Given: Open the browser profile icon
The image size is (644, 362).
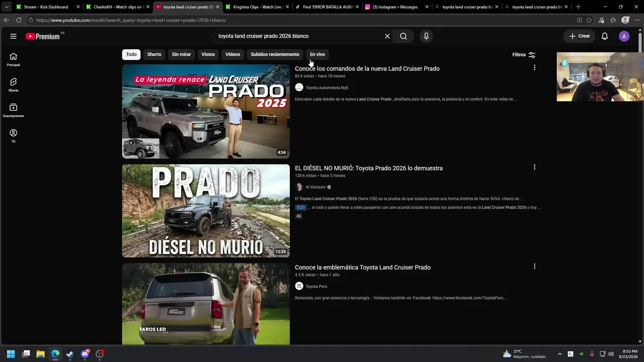Looking at the screenshot, I should [x=625, y=20].
